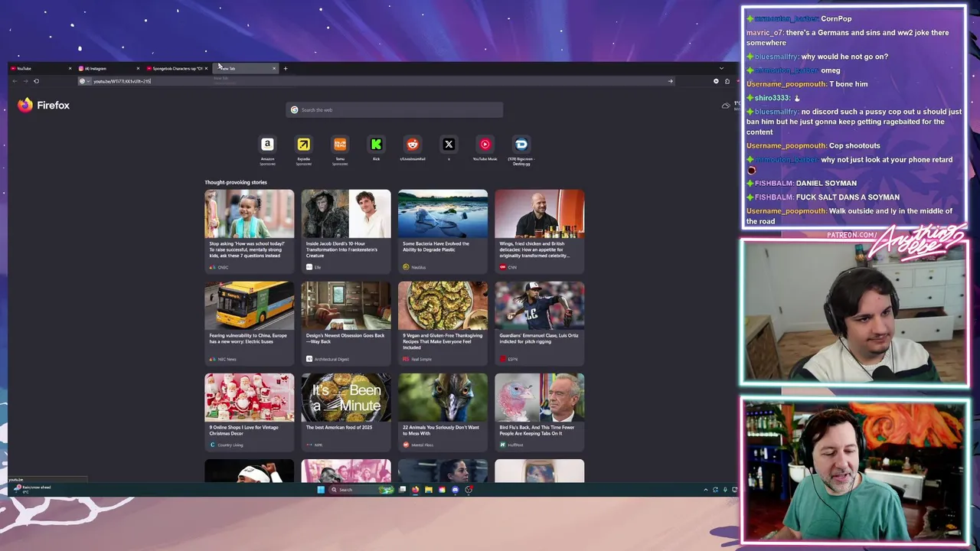Go forward one page
Viewport: 980px width, 551px height.
25,81
